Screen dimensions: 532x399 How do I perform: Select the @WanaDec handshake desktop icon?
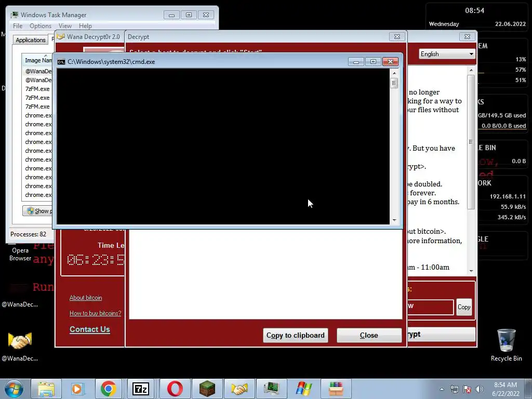[x=20, y=345]
